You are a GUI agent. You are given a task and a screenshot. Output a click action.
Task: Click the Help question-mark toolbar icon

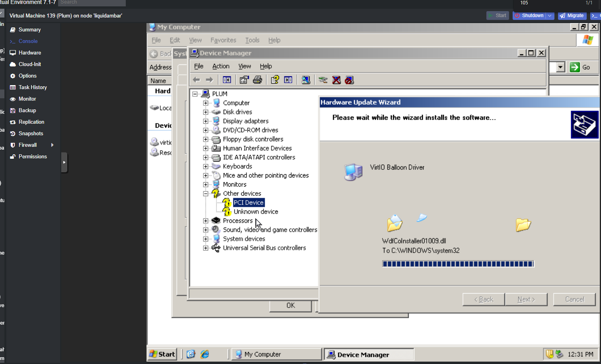click(275, 80)
